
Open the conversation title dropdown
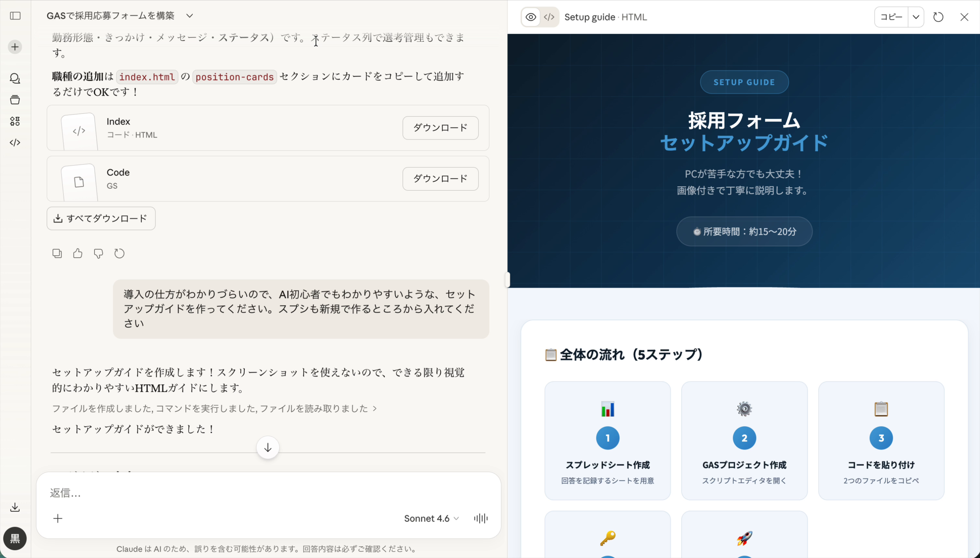[190, 16]
